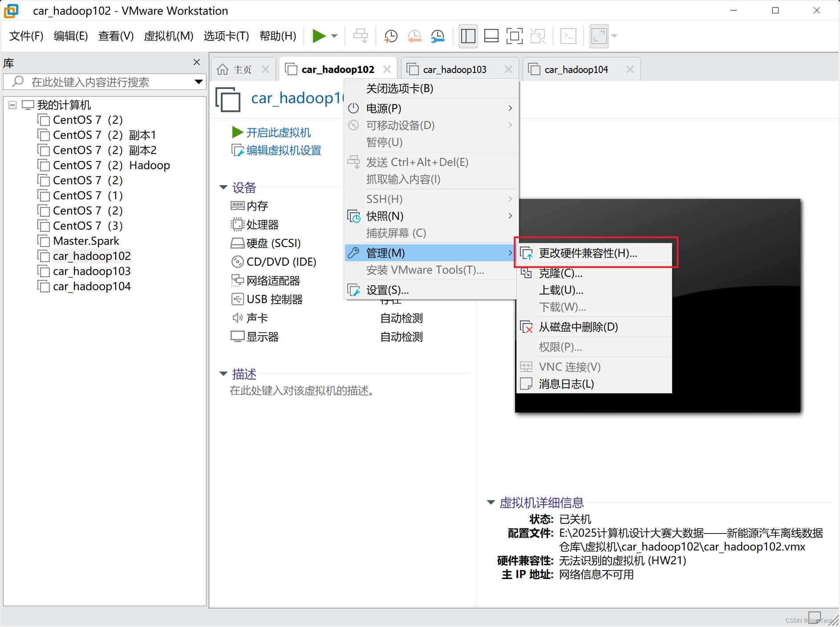Select Master.Spark in the library tree

click(x=86, y=241)
